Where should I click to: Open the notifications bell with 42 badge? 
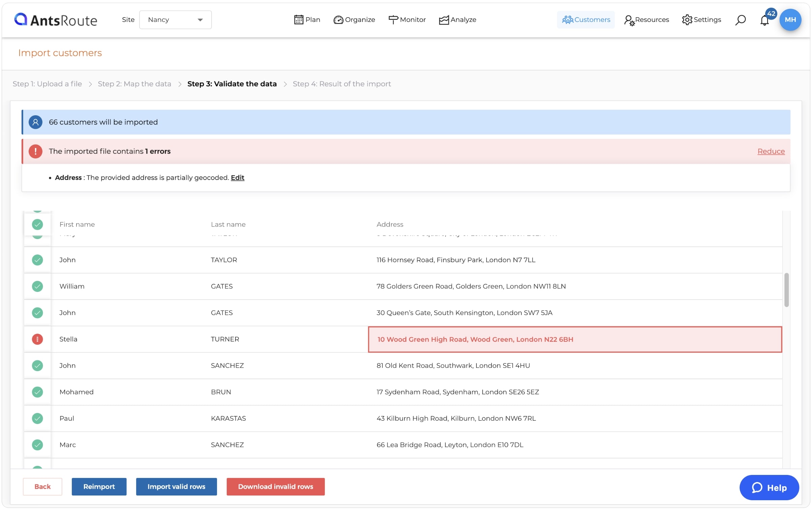pyautogui.click(x=764, y=20)
